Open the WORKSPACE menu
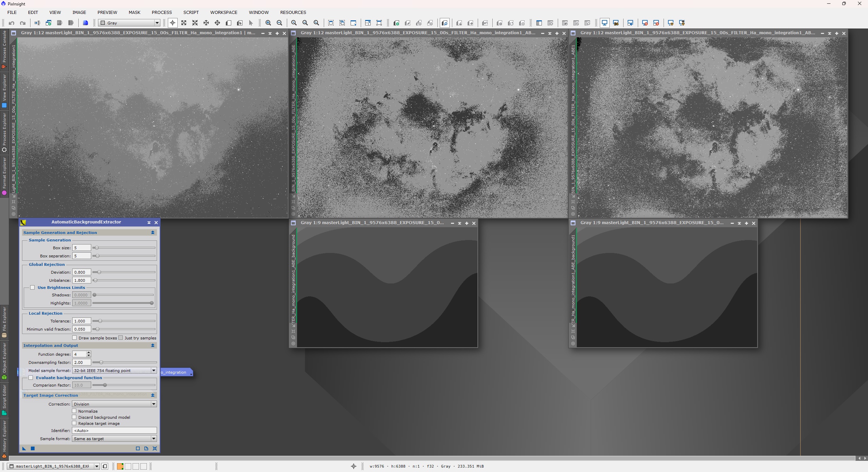 (x=224, y=12)
